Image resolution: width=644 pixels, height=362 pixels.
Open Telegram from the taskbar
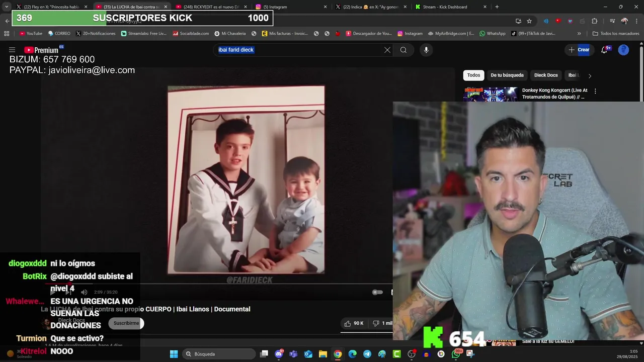pos(367,354)
